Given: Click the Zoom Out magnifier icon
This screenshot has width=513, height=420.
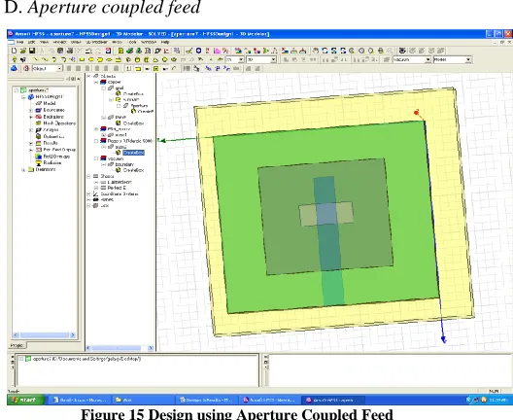Looking at the screenshot, I should [371, 51].
